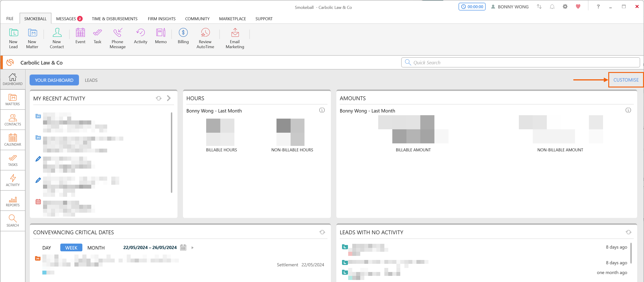Click the heart feedback icon

(578, 7)
